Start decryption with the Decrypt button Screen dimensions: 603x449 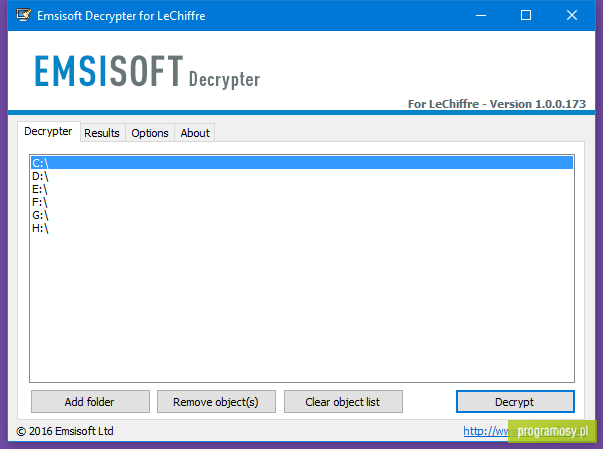(x=515, y=402)
